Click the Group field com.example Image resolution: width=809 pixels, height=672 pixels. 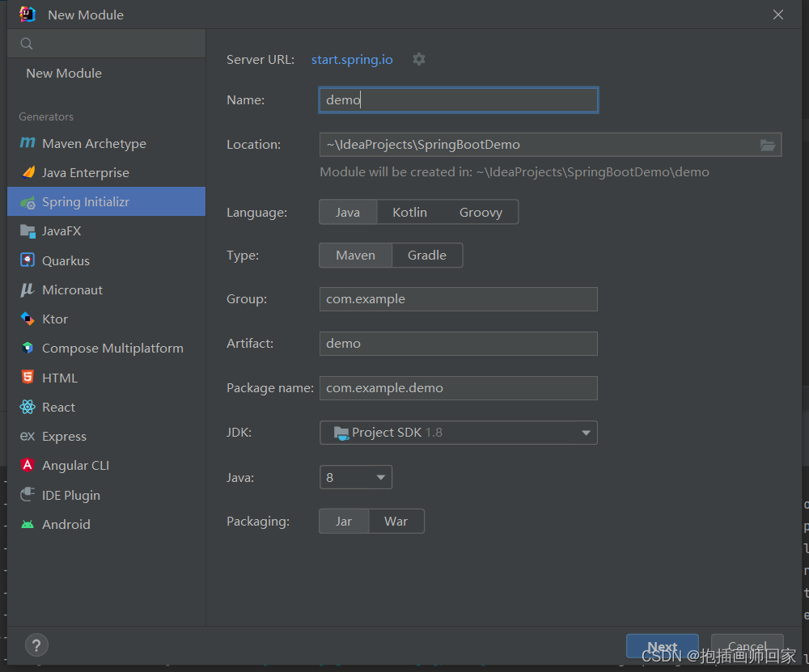coord(459,299)
